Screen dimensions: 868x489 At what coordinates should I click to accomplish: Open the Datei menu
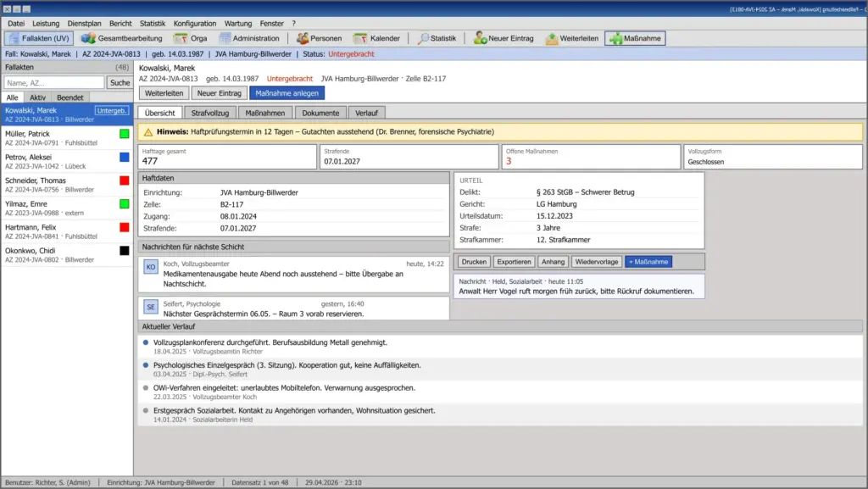click(x=16, y=23)
